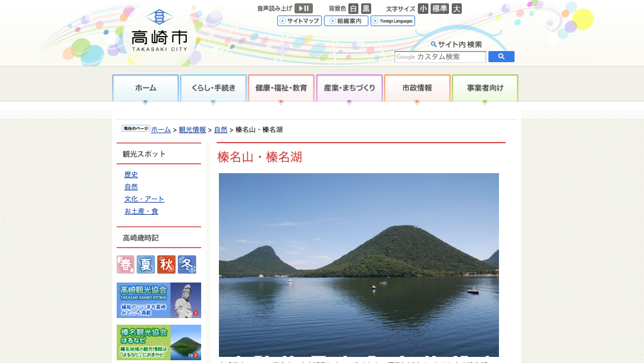Open the 組織案内 organization guide button
This screenshot has height=363, width=644.
coord(346,21)
